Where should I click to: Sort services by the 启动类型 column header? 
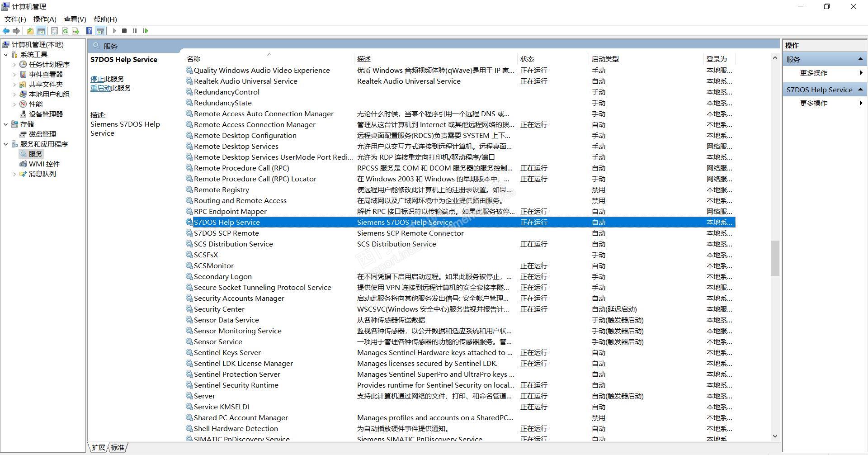point(646,59)
